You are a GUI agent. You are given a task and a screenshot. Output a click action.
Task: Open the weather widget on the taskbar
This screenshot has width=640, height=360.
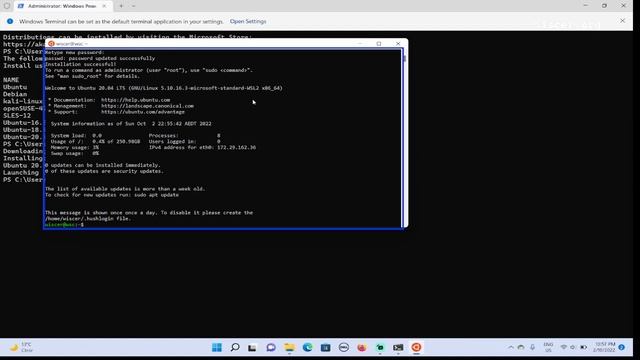(21, 347)
